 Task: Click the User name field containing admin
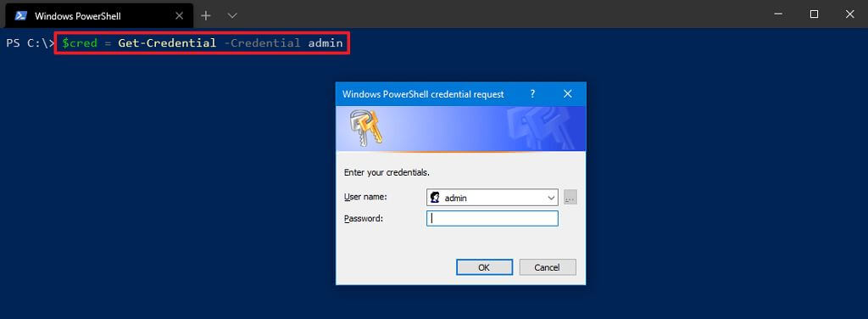492,198
